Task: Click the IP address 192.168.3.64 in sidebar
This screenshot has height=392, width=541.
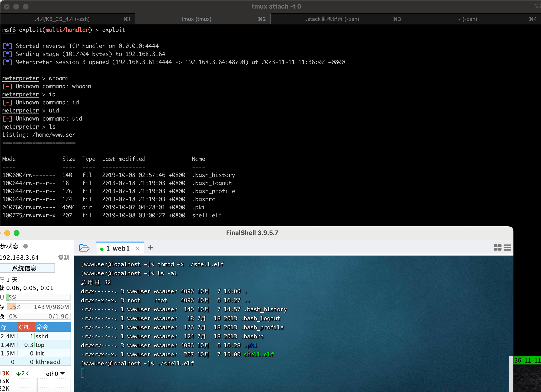Action: click(19, 257)
